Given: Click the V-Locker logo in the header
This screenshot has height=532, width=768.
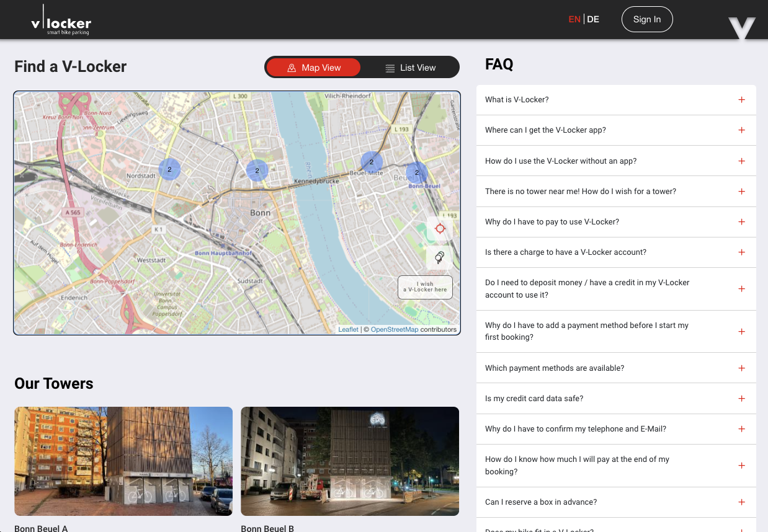Looking at the screenshot, I should click(60, 19).
